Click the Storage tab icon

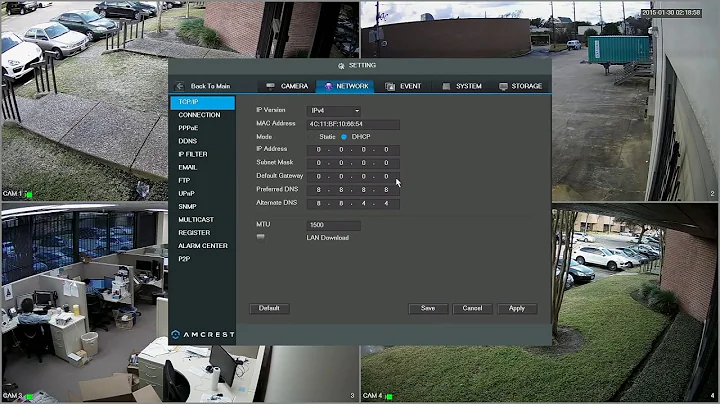pyautogui.click(x=503, y=86)
